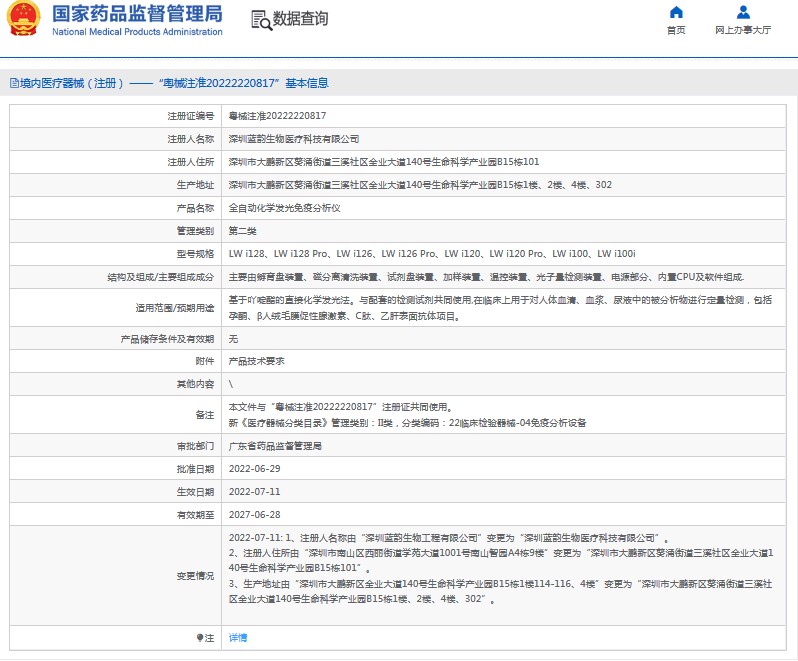Click the 批准日期 row label
Viewport: 798px width, 661px height.
click(x=195, y=469)
